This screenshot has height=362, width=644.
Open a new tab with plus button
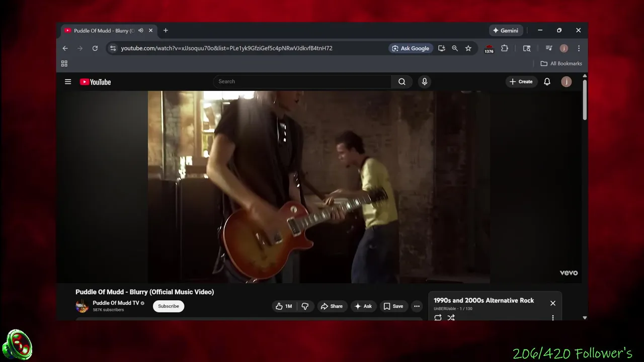pos(166,31)
